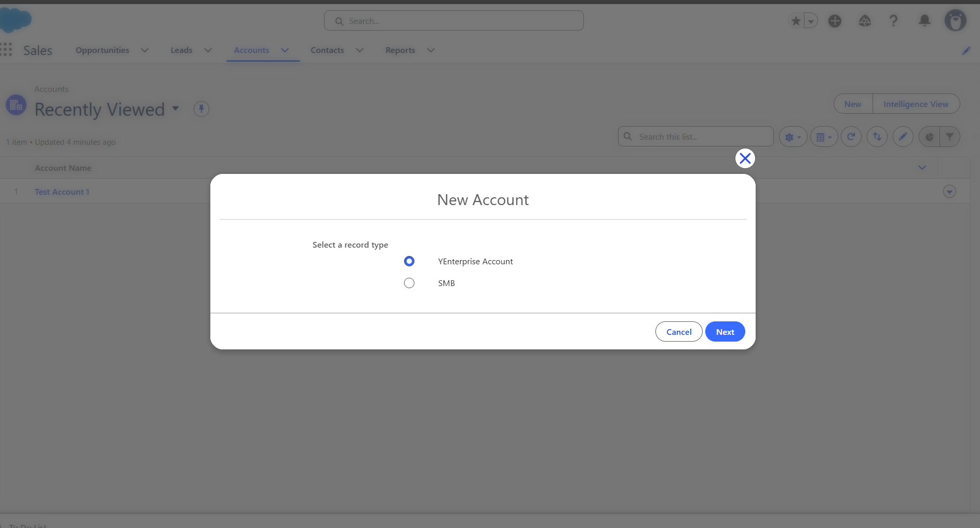The width and height of the screenshot is (980, 528).
Task: Click the Next button
Action: (x=725, y=332)
